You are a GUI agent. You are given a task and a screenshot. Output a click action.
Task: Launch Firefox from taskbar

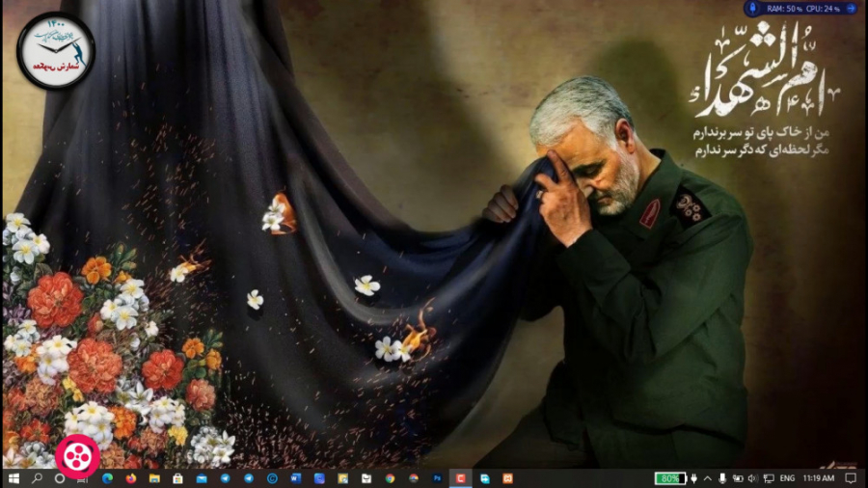pyautogui.click(x=130, y=478)
